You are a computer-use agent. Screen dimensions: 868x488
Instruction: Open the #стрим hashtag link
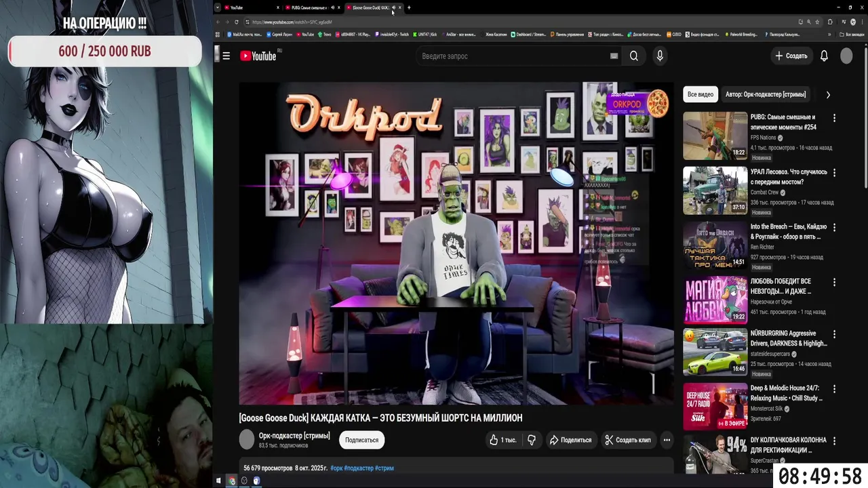pyautogui.click(x=384, y=468)
